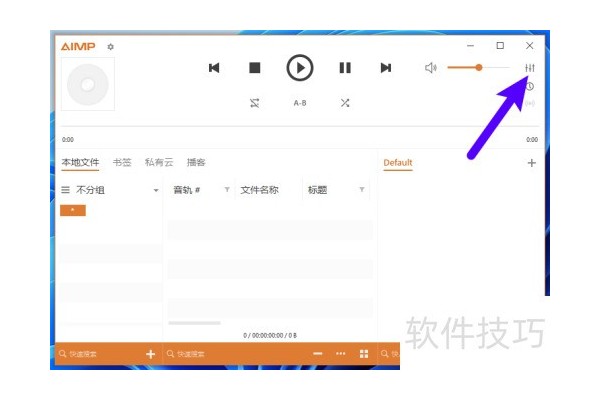Switch to grid view icon
The height and width of the screenshot is (400, 600).
[364, 354]
